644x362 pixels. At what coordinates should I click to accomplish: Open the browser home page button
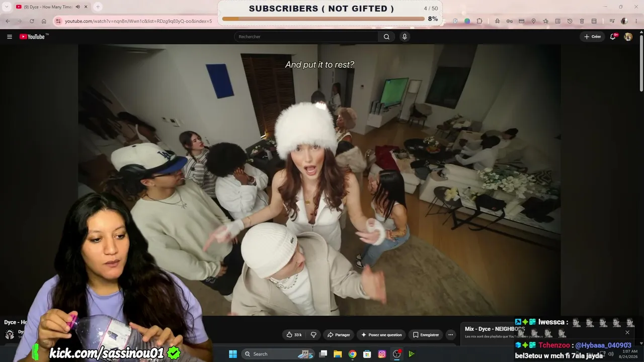pos(44,21)
